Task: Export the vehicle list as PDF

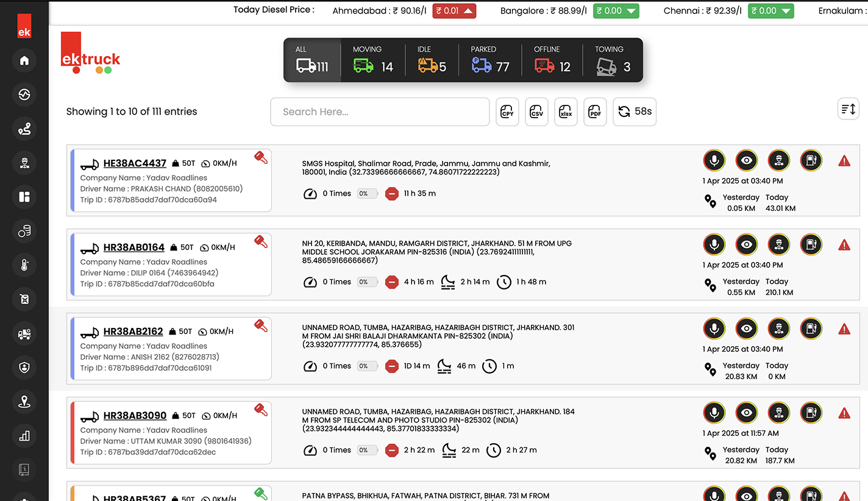Action: pyautogui.click(x=595, y=112)
